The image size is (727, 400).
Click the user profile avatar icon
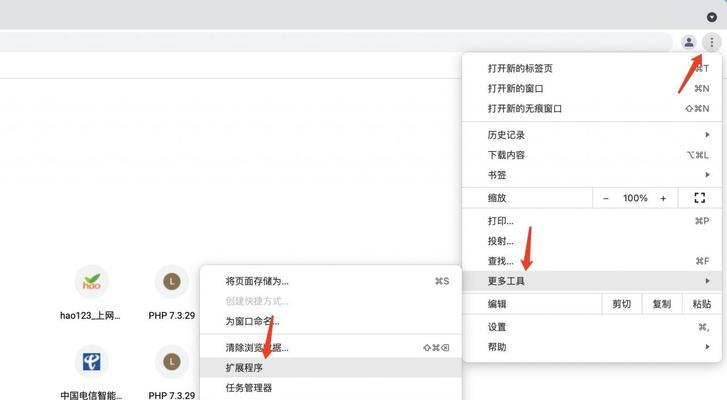pyautogui.click(x=689, y=42)
